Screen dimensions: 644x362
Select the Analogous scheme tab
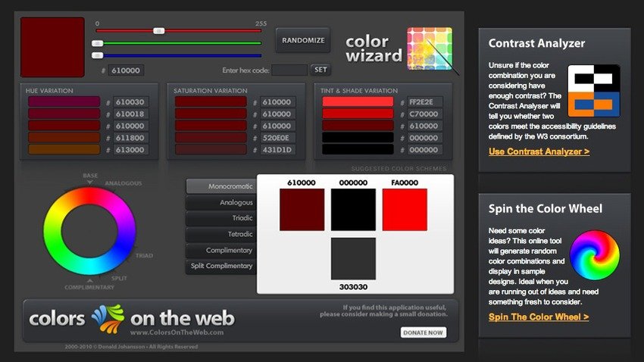pos(221,202)
